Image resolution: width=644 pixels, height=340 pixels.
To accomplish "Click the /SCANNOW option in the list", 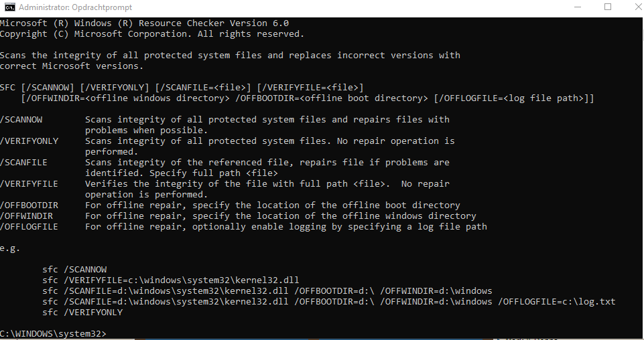I will point(21,120).
